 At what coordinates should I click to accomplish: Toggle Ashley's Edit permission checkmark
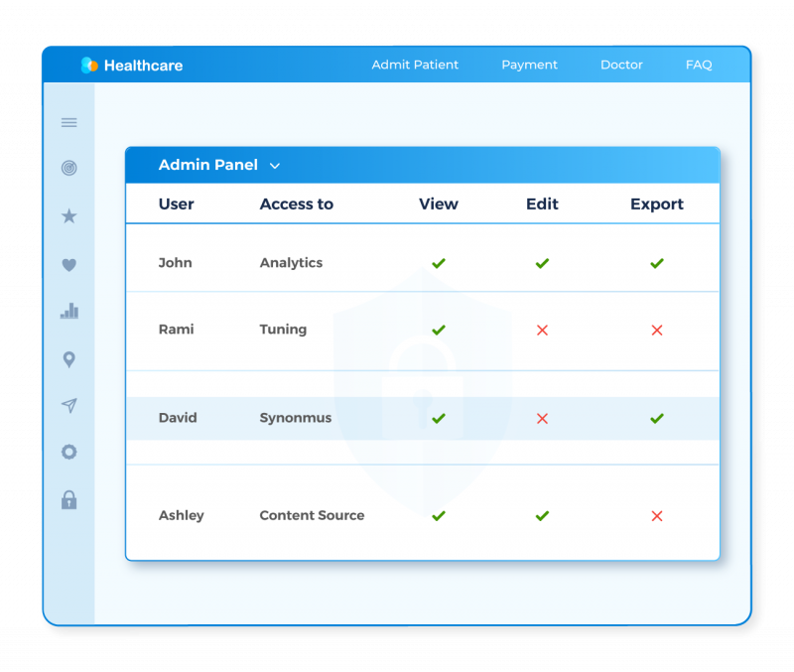click(542, 516)
